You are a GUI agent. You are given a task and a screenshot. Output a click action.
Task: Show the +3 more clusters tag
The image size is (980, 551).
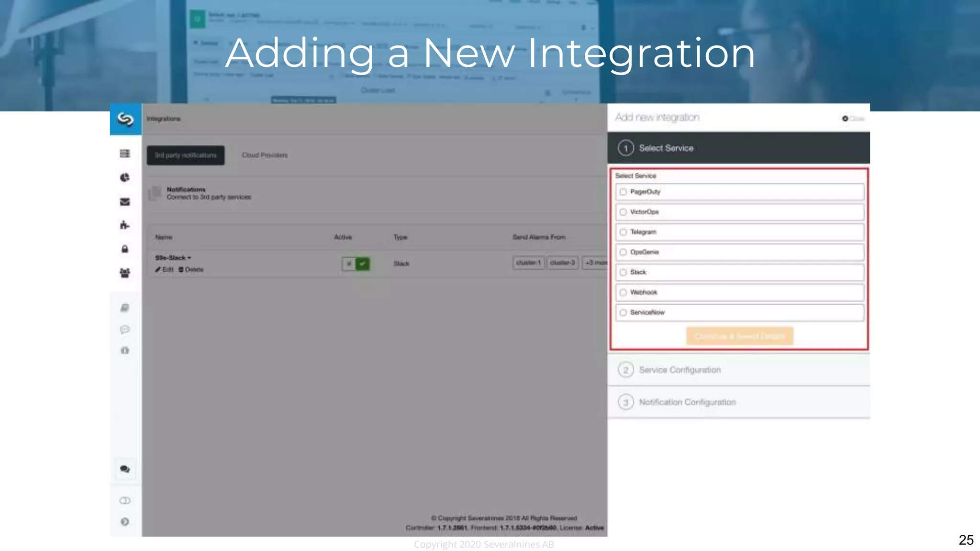point(595,263)
